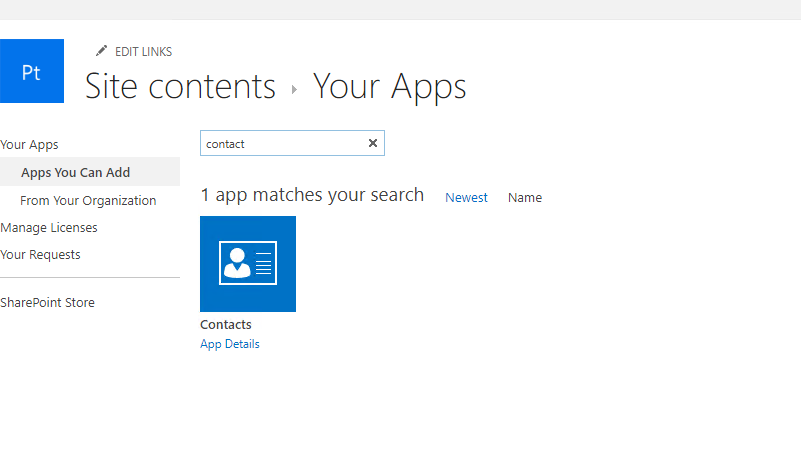Image resolution: width=801 pixels, height=466 pixels.
Task: Click EDIT LINKS
Action: [143, 52]
